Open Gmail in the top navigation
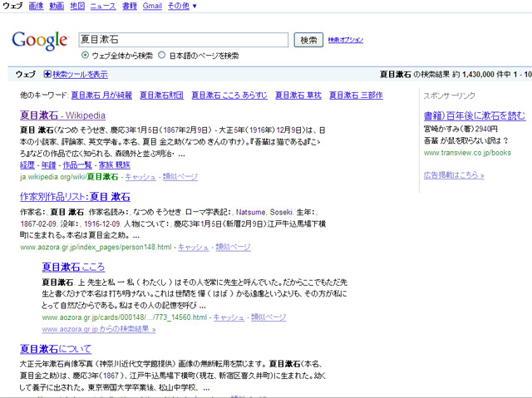 (x=152, y=6)
